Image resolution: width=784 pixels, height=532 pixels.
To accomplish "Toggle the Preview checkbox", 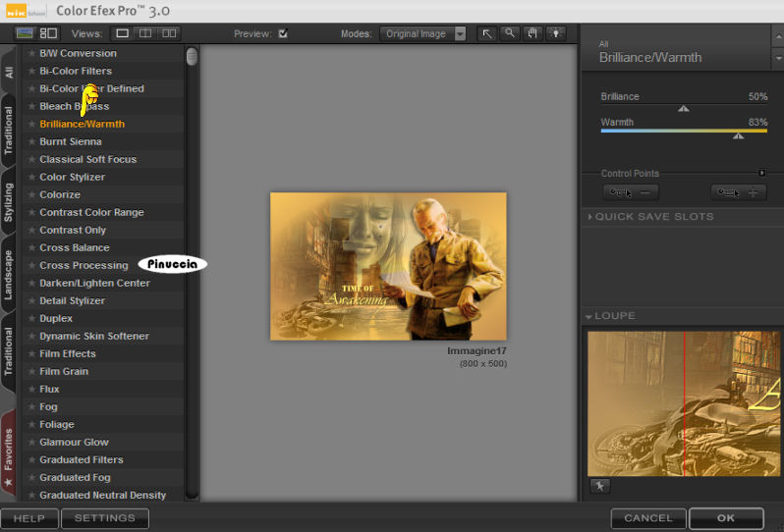I will pos(283,33).
